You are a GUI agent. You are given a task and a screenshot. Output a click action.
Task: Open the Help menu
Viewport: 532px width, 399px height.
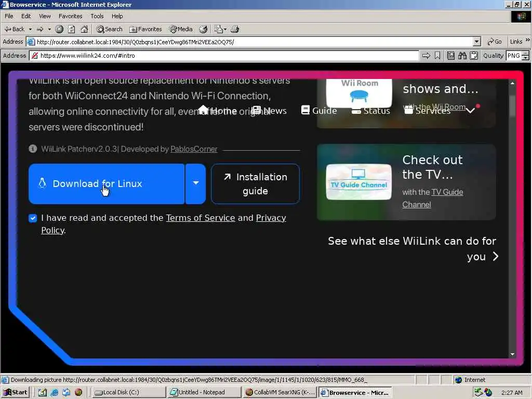click(117, 16)
